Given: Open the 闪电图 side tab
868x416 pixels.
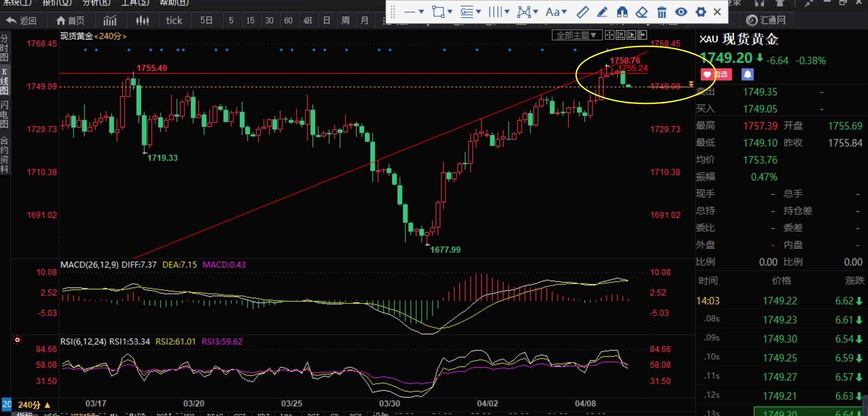Looking at the screenshot, I should click(x=5, y=114).
